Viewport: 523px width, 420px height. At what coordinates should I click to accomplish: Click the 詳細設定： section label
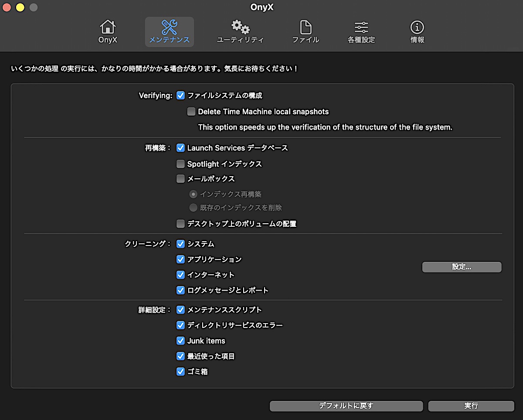click(155, 310)
